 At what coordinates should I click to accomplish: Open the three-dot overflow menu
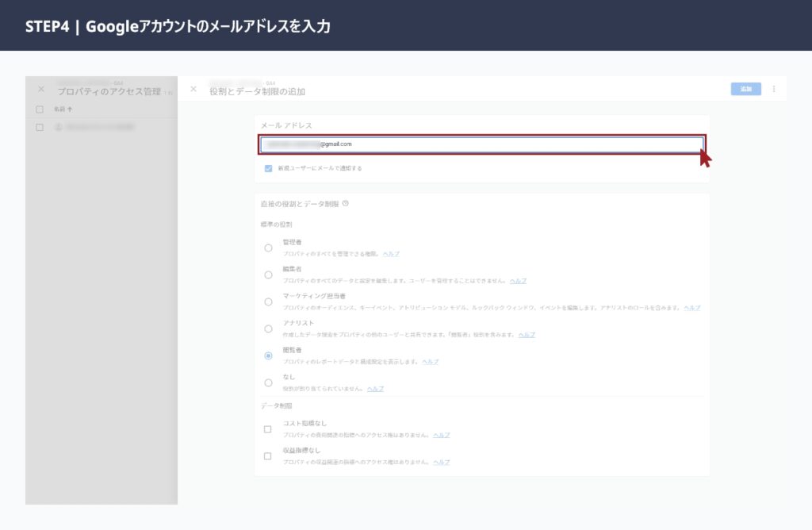pyautogui.click(x=774, y=89)
